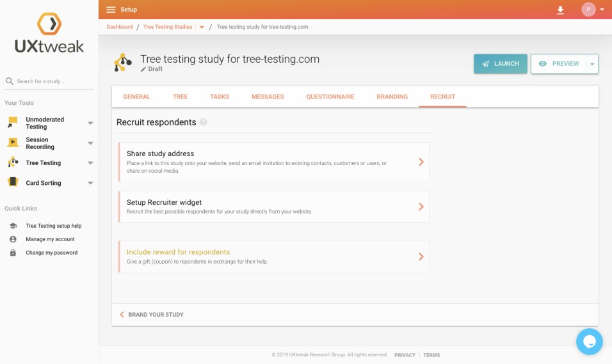Open Tree Testing setup help link
The width and height of the screenshot is (612, 364).
pyautogui.click(x=54, y=226)
